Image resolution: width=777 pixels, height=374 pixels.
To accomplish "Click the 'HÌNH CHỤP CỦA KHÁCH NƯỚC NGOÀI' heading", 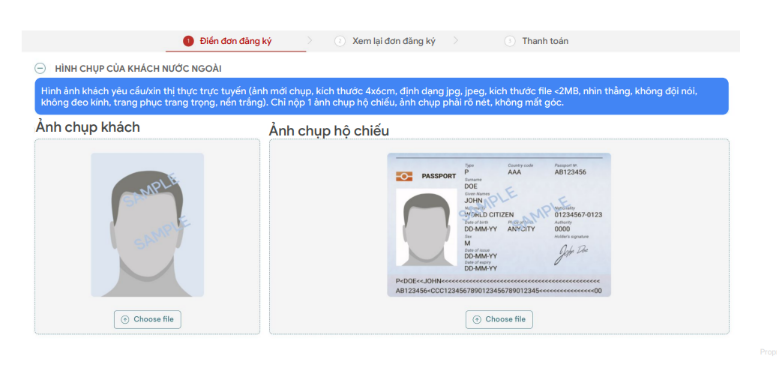I will [x=138, y=68].
